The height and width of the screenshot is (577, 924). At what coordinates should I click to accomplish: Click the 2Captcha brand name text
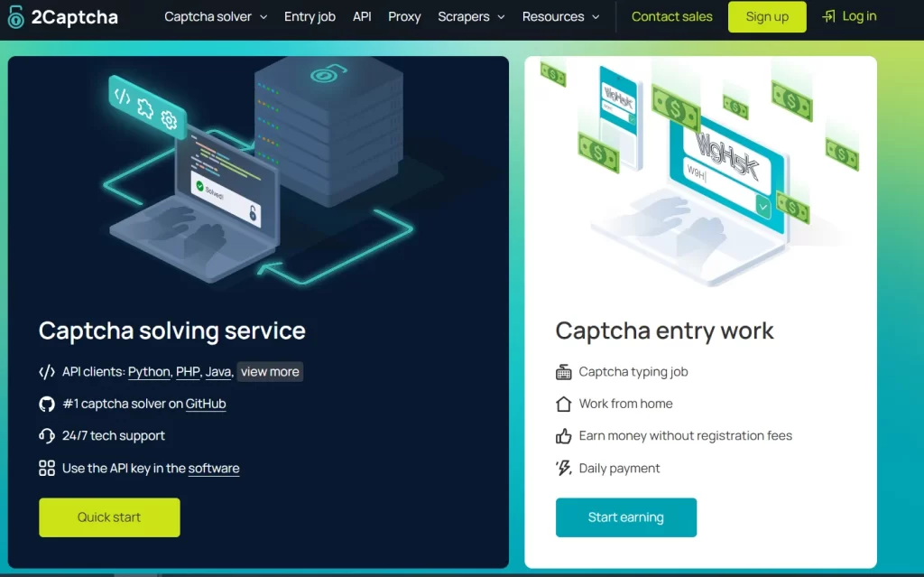74,17
